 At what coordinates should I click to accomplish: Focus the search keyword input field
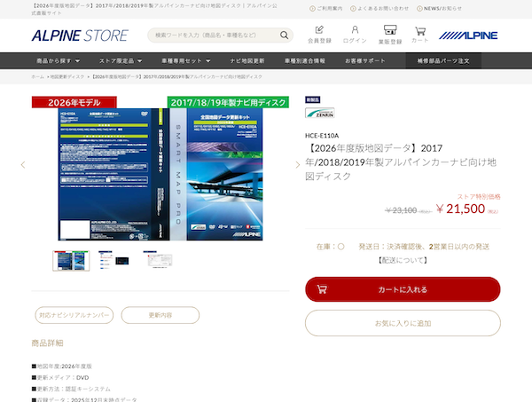tap(214, 35)
